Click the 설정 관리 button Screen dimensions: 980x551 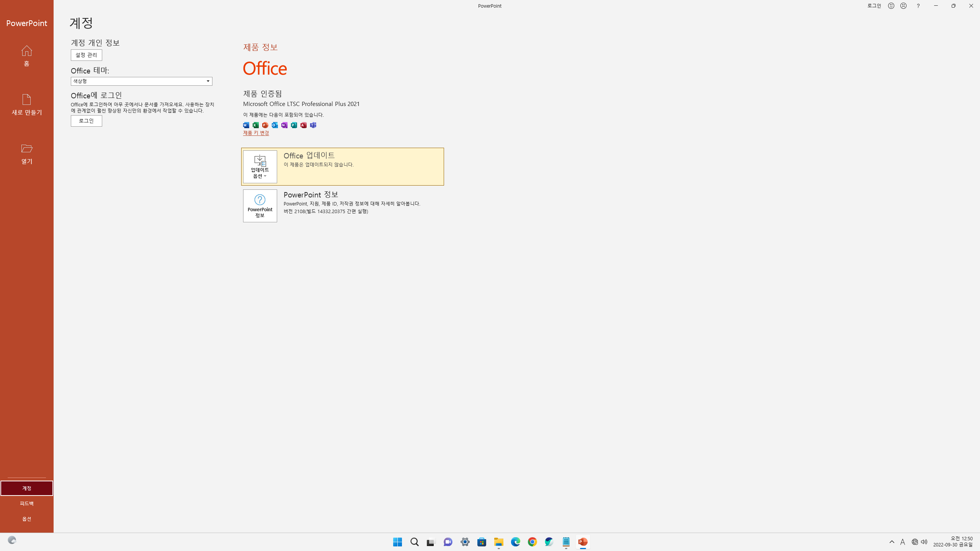[86, 55]
